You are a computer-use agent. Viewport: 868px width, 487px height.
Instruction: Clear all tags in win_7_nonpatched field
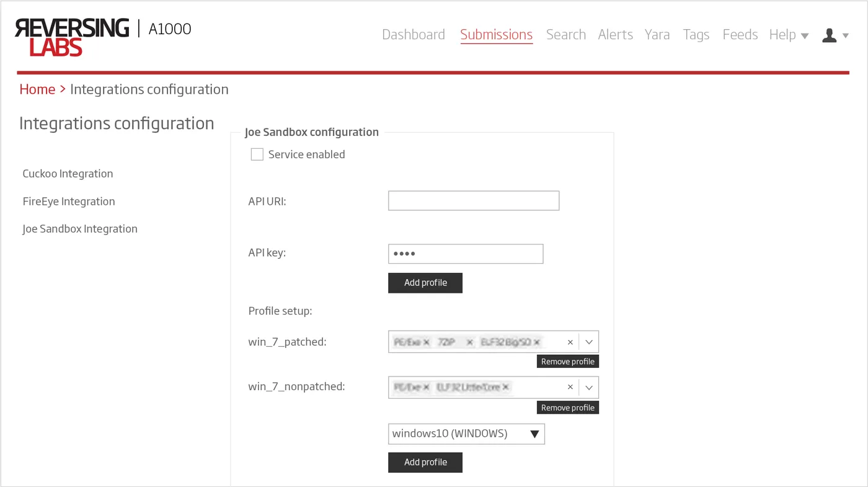[x=570, y=388]
